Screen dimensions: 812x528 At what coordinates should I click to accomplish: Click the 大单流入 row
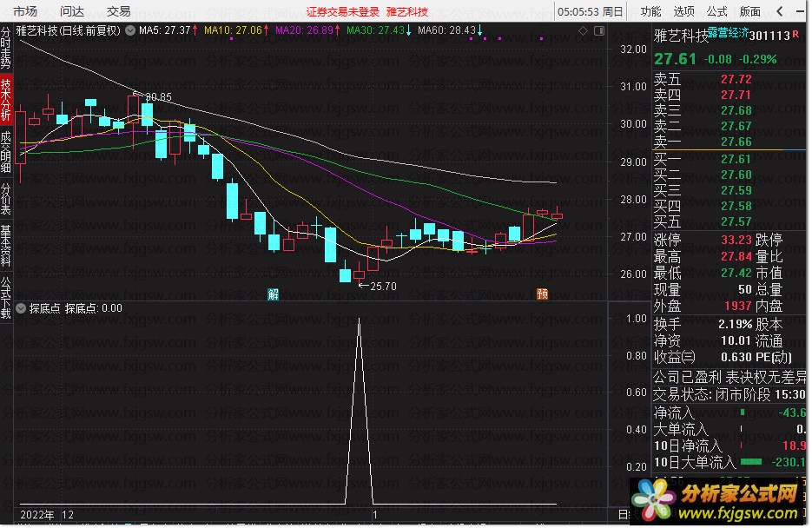tap(729, 429)
